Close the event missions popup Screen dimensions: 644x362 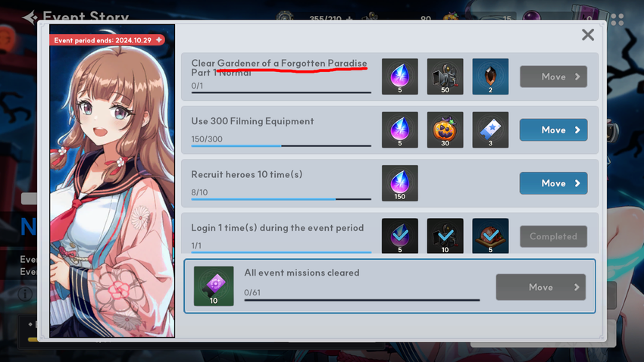click(588, 35)
